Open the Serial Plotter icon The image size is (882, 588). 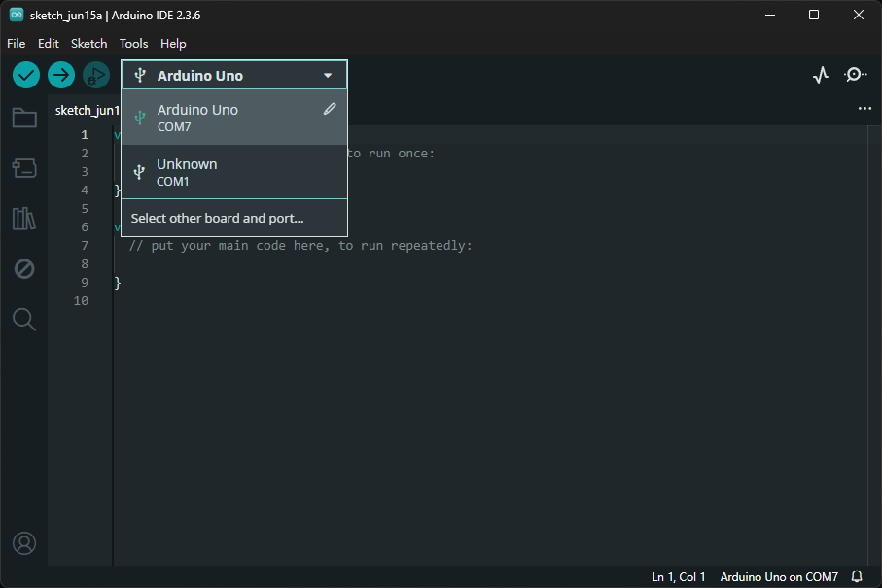821,75
